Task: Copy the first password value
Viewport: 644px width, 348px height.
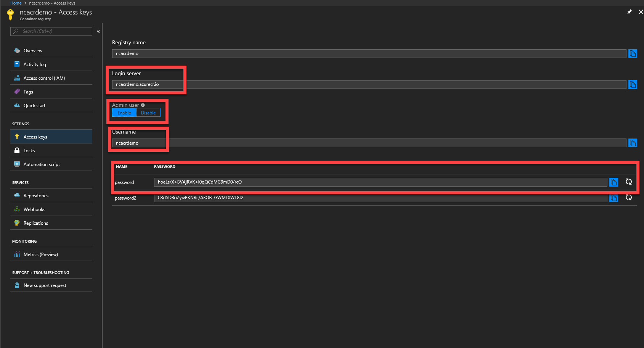Action: point(613,182)
